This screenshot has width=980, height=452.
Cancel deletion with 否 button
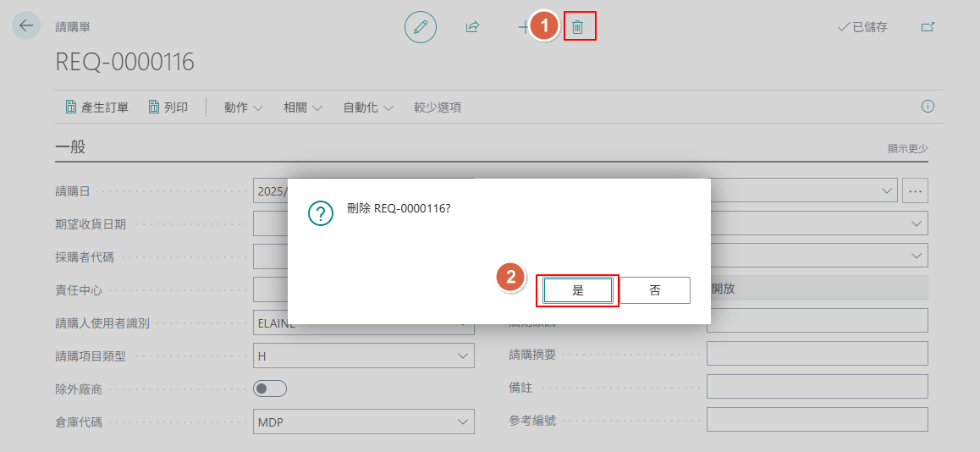[x=655, y=290]
